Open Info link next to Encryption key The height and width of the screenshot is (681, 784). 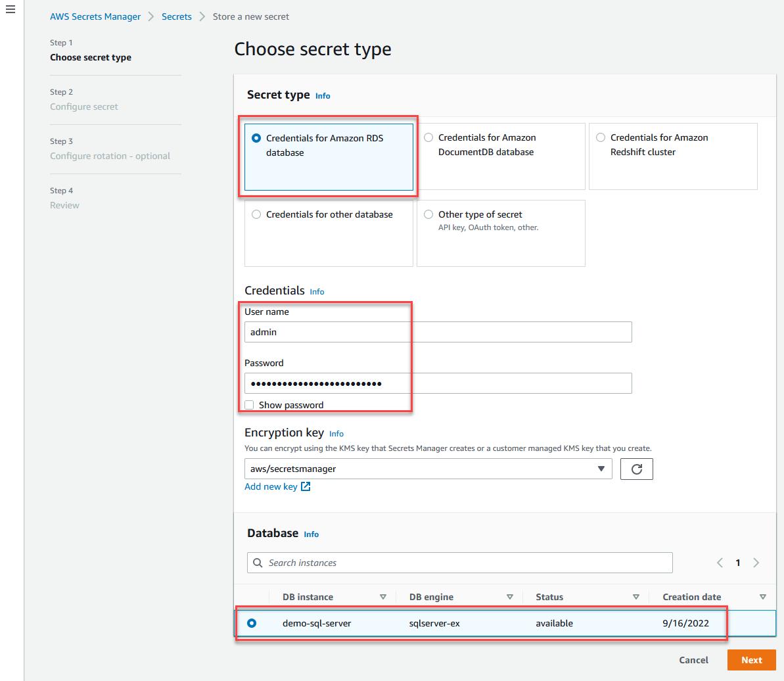point(336,434)
